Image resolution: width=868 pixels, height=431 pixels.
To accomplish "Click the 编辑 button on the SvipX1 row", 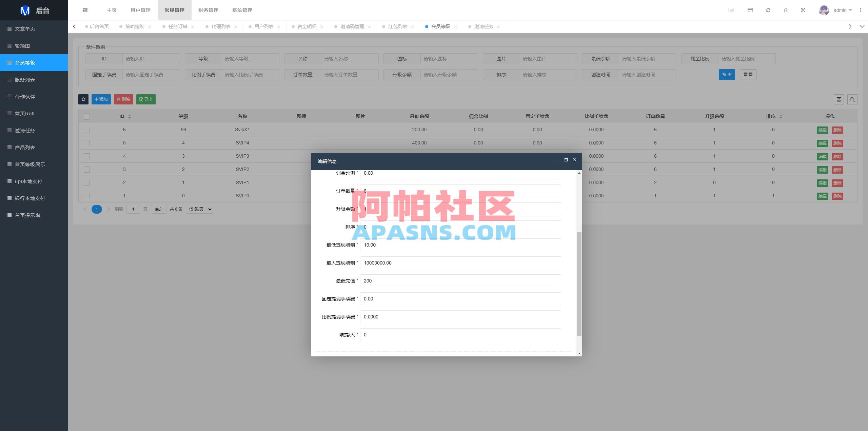I will 823,130.
